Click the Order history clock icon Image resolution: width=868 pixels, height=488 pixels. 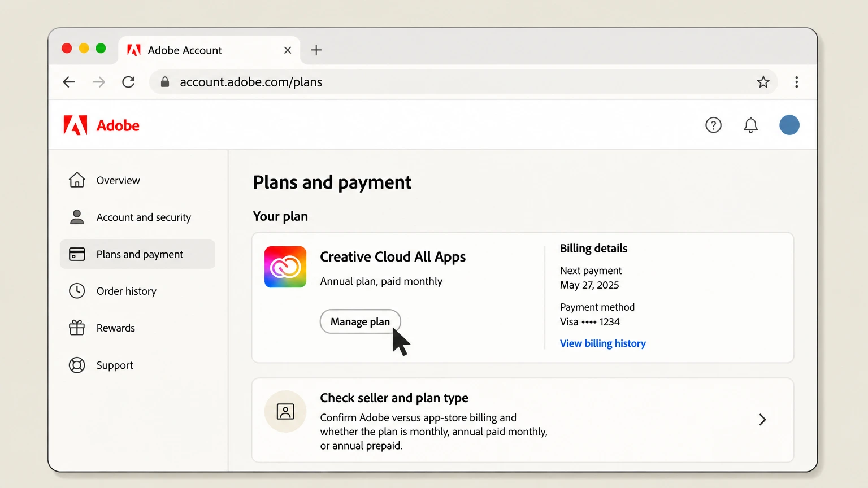pos(77,291)
